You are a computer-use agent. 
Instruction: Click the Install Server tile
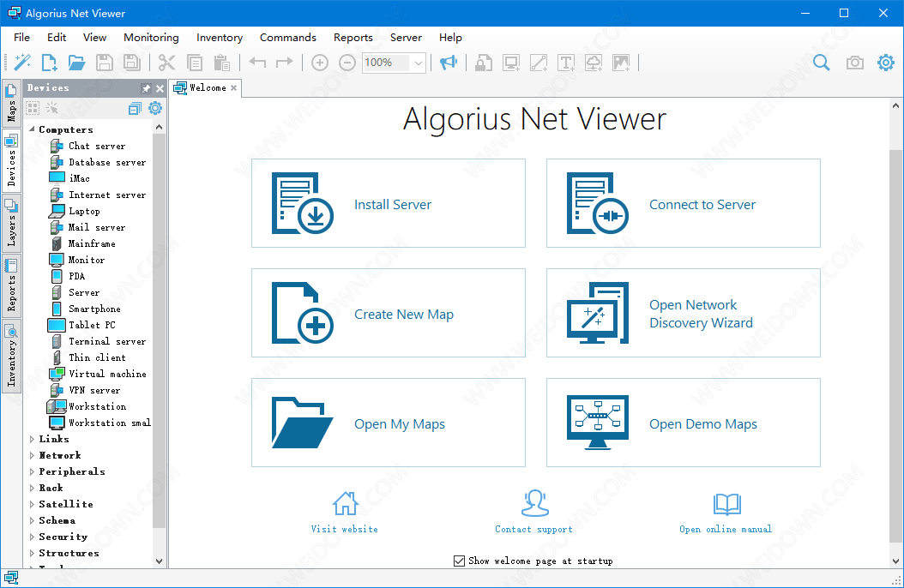click(388, 203)
